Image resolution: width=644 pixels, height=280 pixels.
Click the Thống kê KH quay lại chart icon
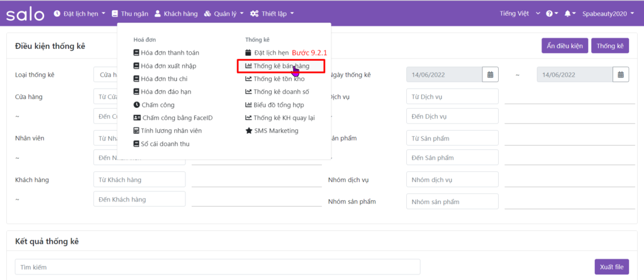(x=248, y=117)
